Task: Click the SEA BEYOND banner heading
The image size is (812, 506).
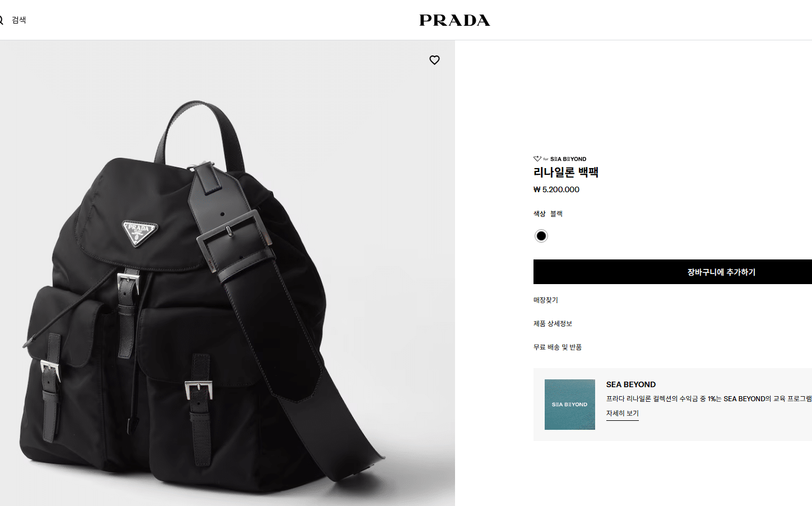Action: pos(631,384)
